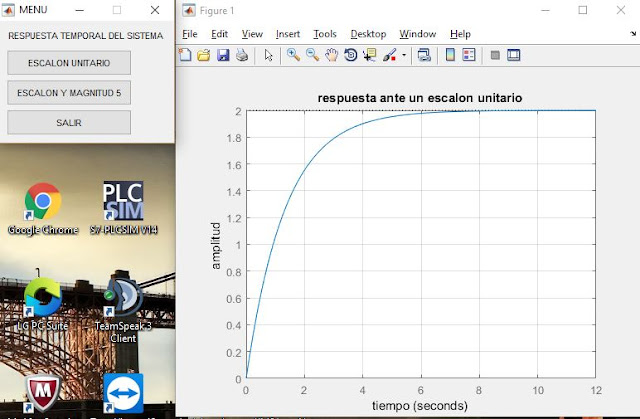The image size is (640, 419).
Task: Close the MENU window
Action: click(155, 10)
